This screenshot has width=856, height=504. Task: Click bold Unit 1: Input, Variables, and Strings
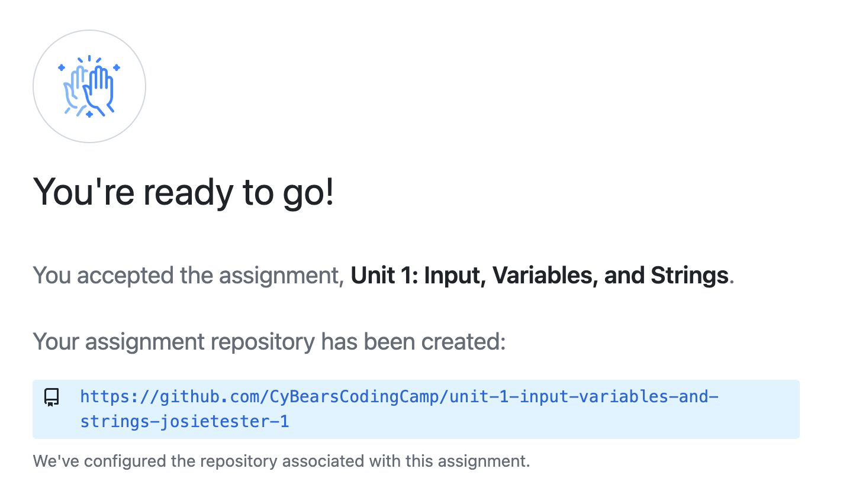[x=539, y=276]
